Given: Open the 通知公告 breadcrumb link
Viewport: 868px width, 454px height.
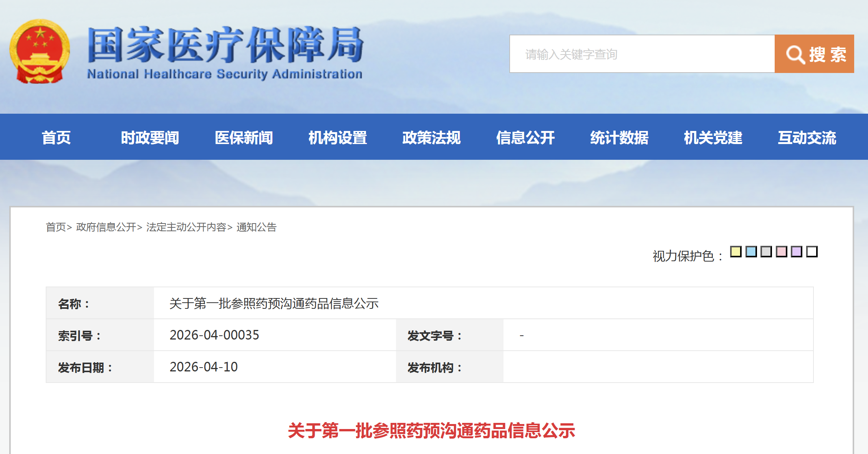Looking at the screenshot, I should [257, 227].
